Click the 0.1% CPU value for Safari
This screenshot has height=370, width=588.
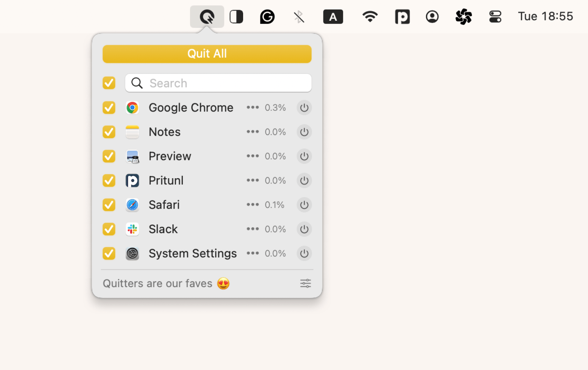coord(274,205)
